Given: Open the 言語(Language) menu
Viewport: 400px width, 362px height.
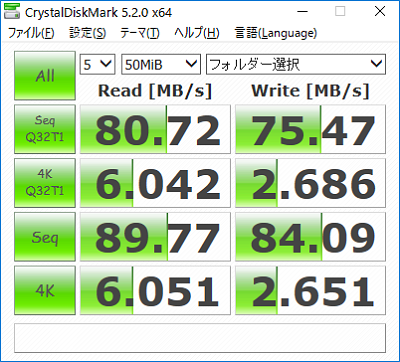Looking at the screenshot, I should tap(276, 33).
